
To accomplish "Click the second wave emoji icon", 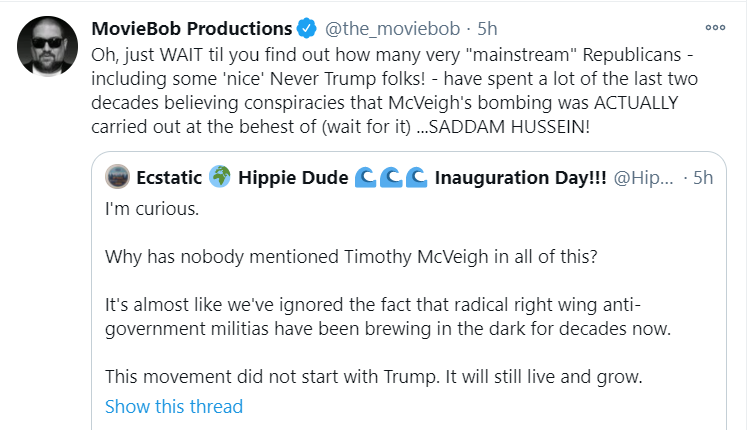I will 391,177.
